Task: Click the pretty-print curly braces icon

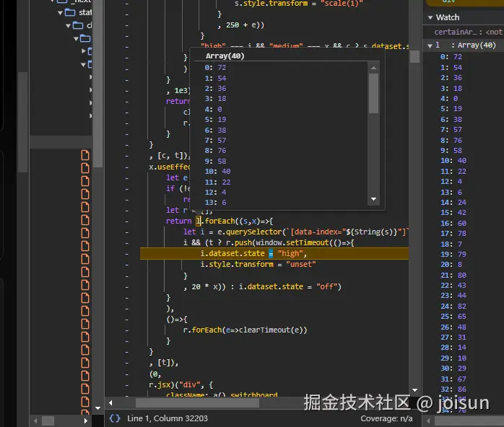Action: click(x=115, y=418)
